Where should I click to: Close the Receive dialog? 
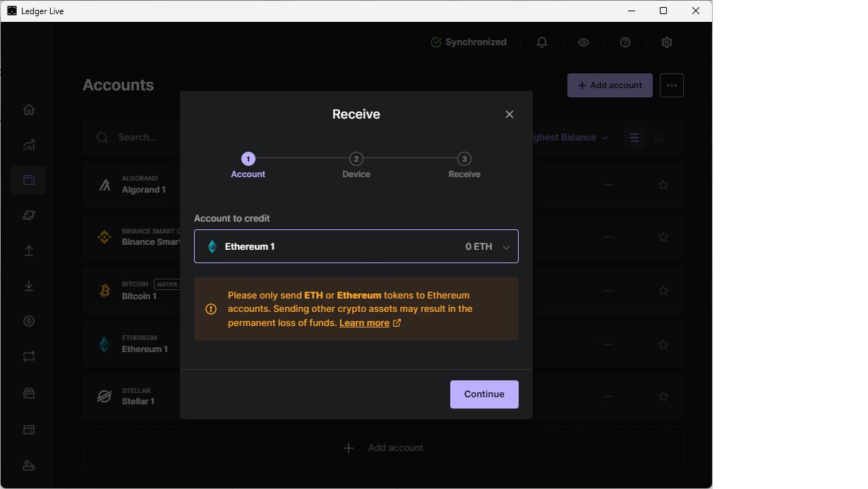(x=510, y=114)
